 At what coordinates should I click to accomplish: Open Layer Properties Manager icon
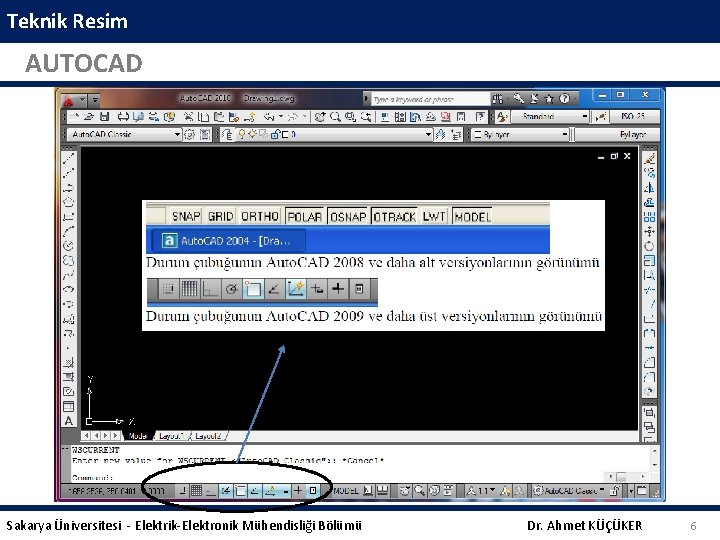point(228,135)
